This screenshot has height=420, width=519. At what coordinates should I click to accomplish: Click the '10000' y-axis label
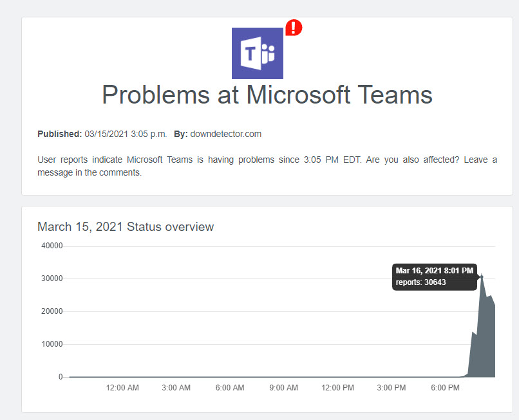tap(52, 344)
